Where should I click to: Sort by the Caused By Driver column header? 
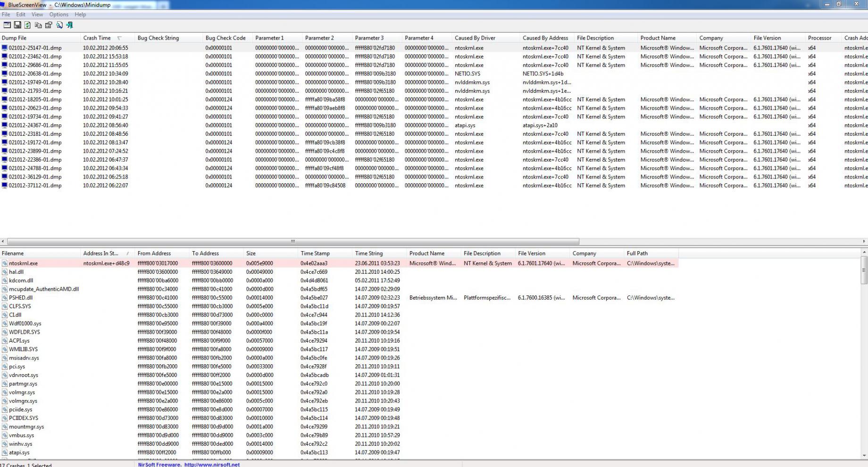486,38
